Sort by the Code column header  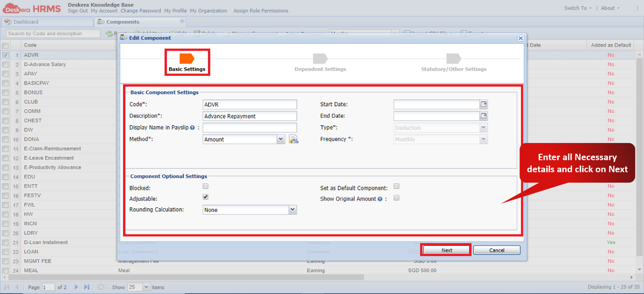pos(69,45)
